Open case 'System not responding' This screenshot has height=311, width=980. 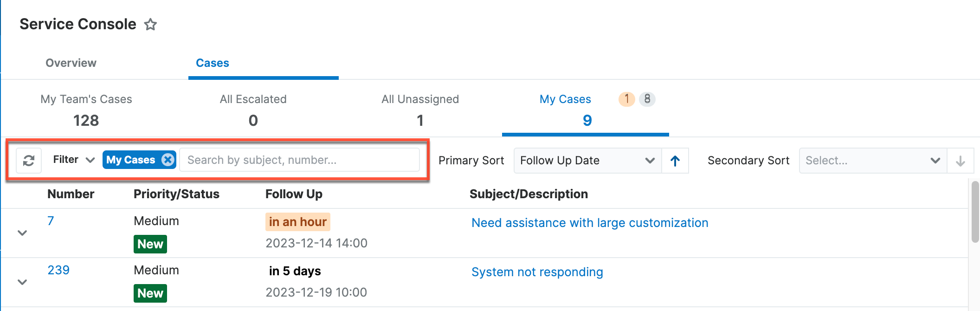537,272
